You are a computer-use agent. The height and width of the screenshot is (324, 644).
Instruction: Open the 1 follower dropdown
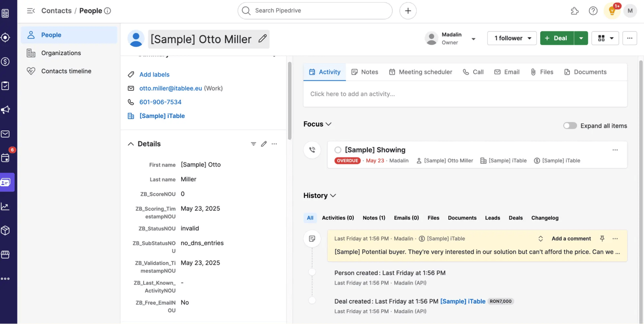[x=512, y=38]
